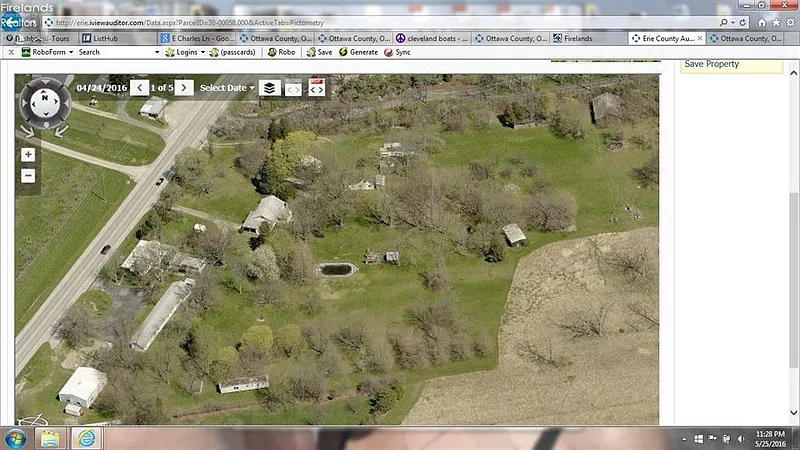
Task: Open the map layers stack icon
Action: tap(268, 88)
